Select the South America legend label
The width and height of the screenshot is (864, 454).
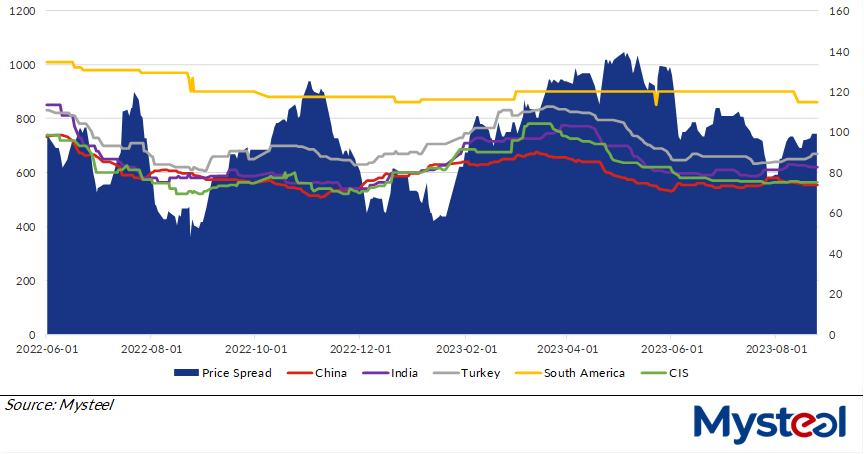click(x=584, y=373)
